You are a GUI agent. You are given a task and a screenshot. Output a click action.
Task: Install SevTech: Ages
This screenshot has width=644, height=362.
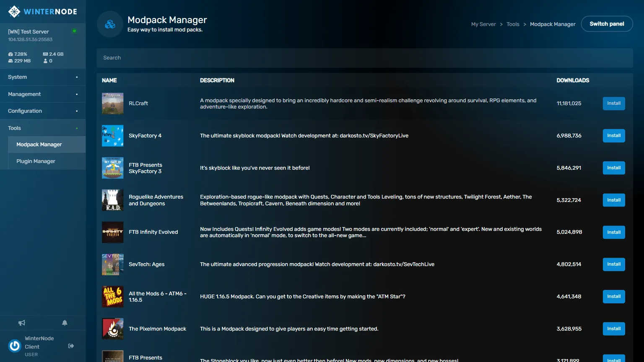pos(614,264)
